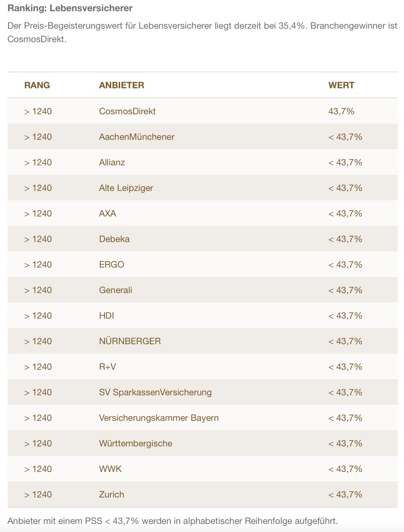Select the WWK entry
Image resolution: width=404 pixels, height=532 pixels.
pos(110,469)
